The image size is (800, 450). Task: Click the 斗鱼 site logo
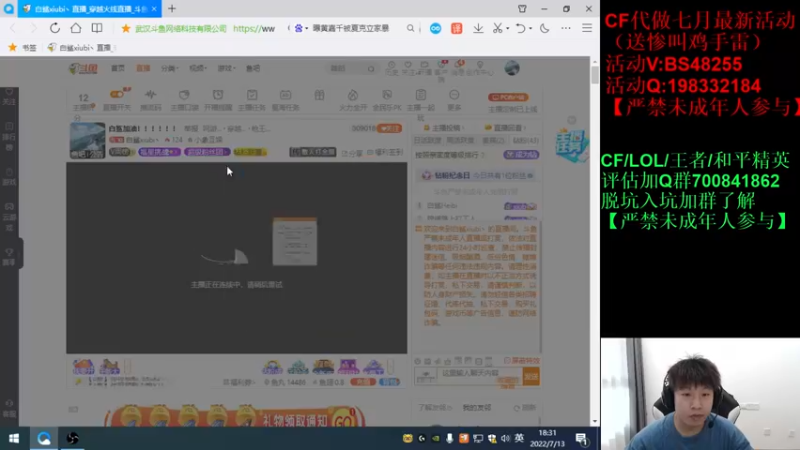(x=83, y=68)
